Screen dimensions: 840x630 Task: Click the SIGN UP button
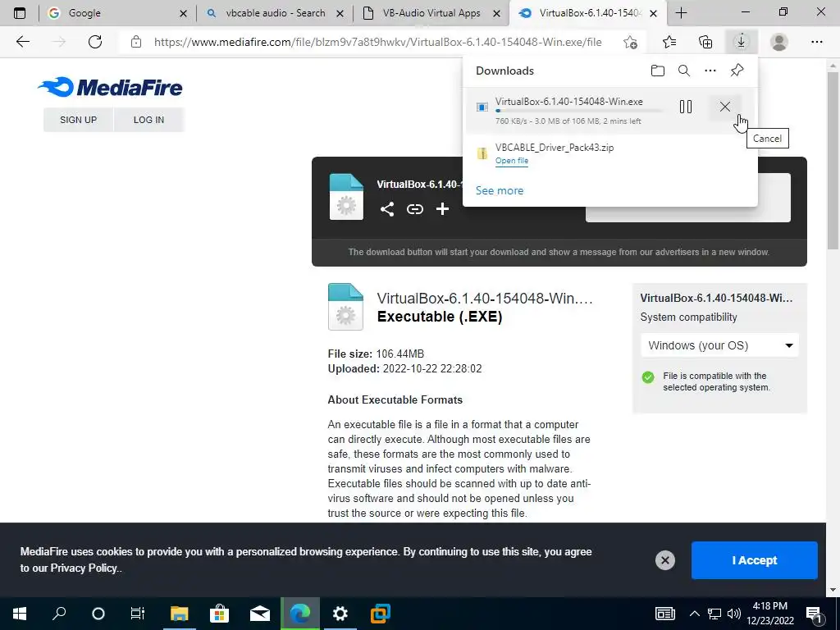point(78,120)
